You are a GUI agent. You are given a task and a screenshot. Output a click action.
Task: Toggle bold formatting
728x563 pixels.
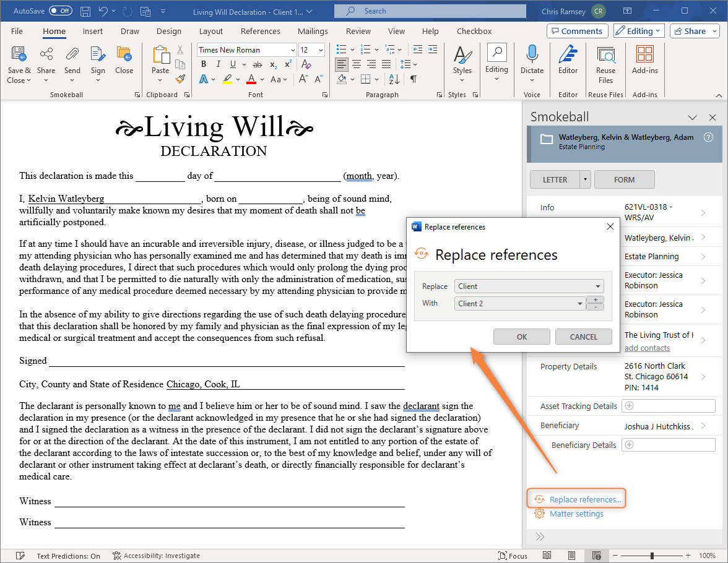click(x=203, y=64)
